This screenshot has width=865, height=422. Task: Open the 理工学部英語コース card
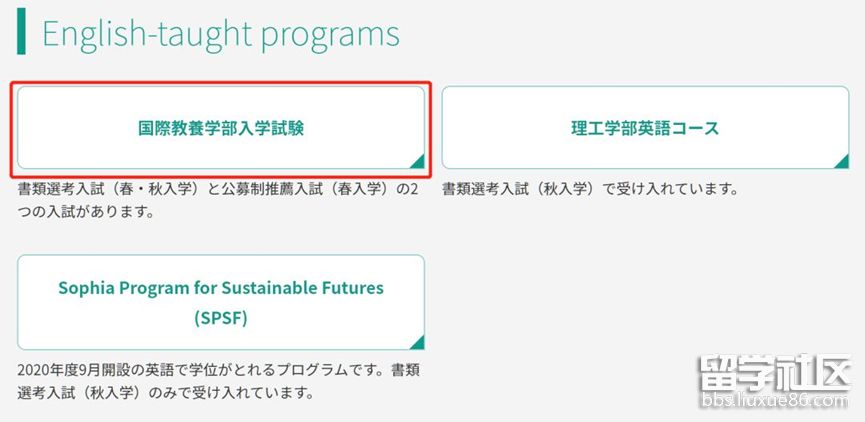(x=644, y=128)
